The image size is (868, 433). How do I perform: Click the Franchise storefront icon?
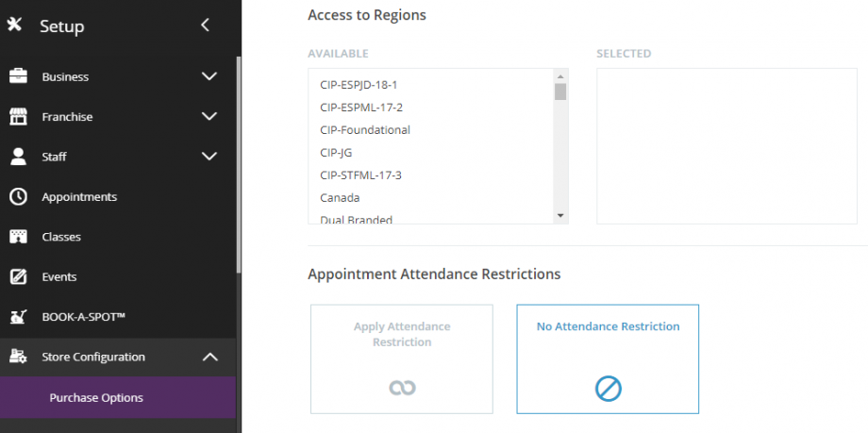(x=18, y=116)
